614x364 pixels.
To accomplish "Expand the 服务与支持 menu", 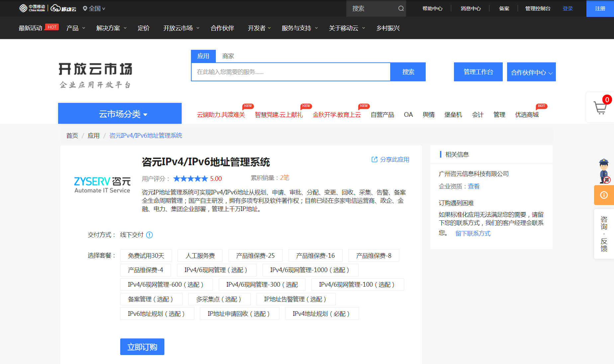I will [x=300, y=28].
